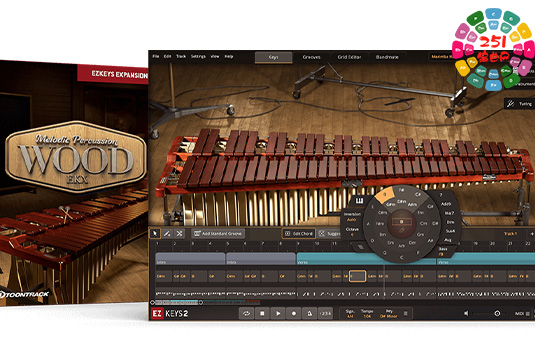Choose the G chord on chord wheel
The image size is (535, 363).
(385, 253)
